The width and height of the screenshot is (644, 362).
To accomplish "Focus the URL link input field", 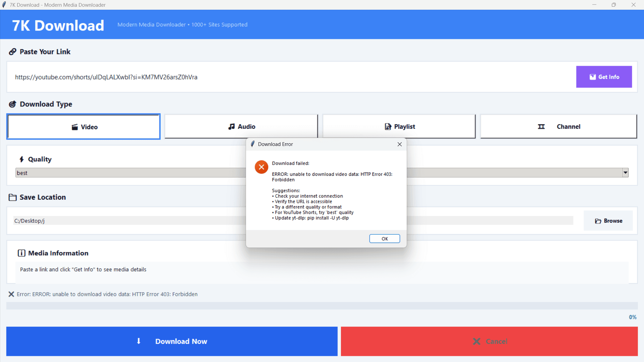I will click(x=292, y=77).
